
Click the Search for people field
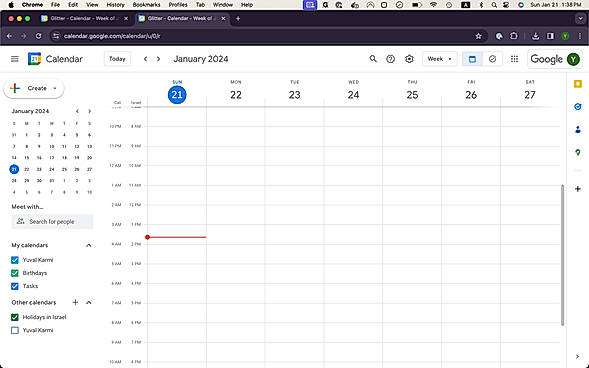[x=52, y=222]
